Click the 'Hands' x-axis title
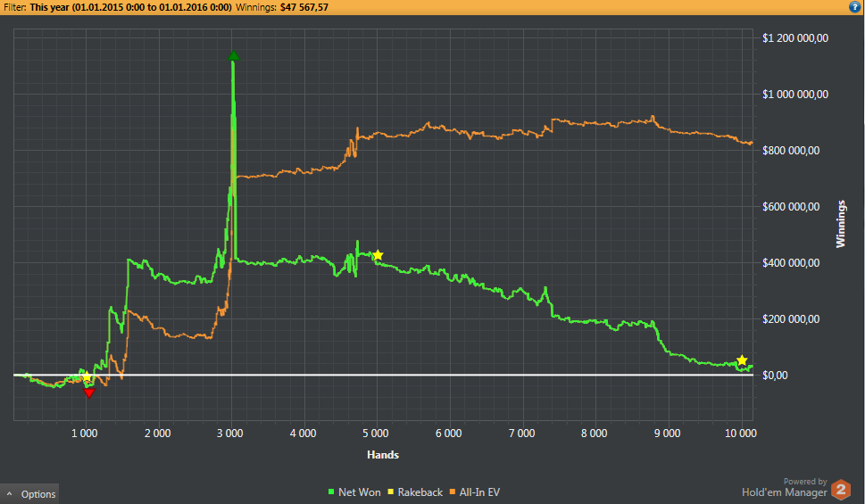Image resolution: width=865 pixels, height=504 pixels. coord(383,455)
